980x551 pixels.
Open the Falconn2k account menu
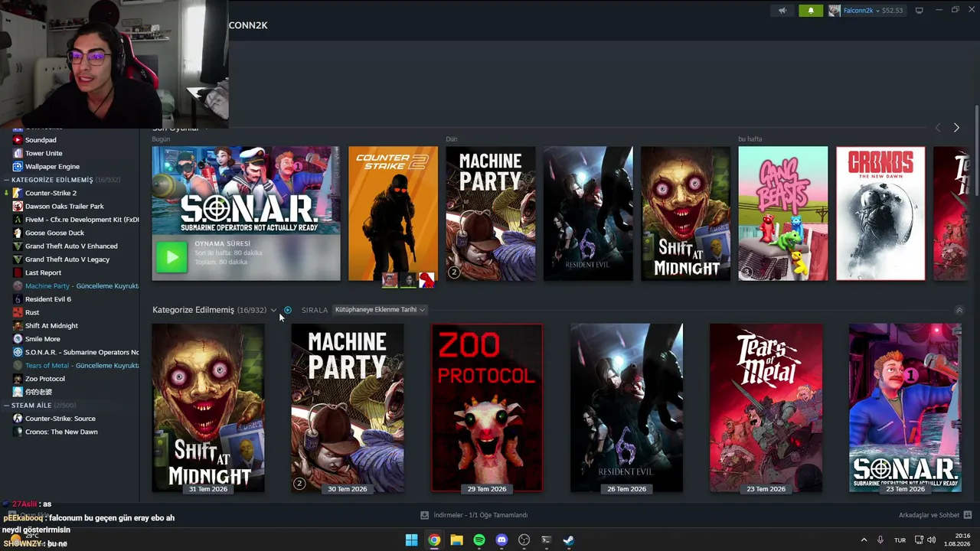(865, 11)
